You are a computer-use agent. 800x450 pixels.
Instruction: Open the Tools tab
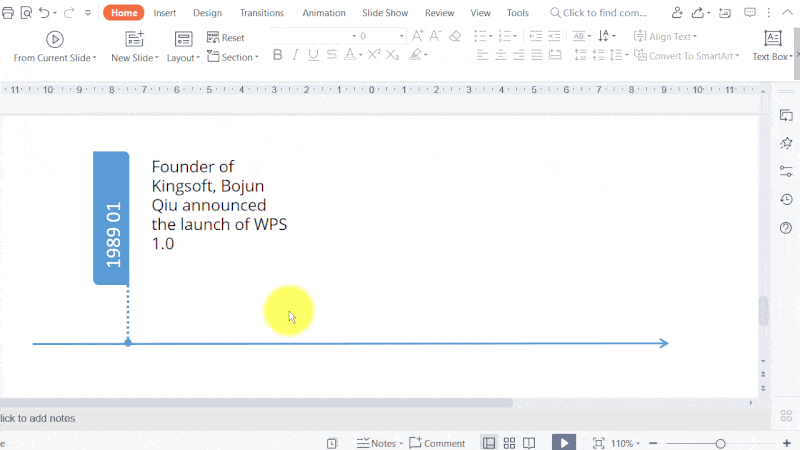[x=517, y=13]
